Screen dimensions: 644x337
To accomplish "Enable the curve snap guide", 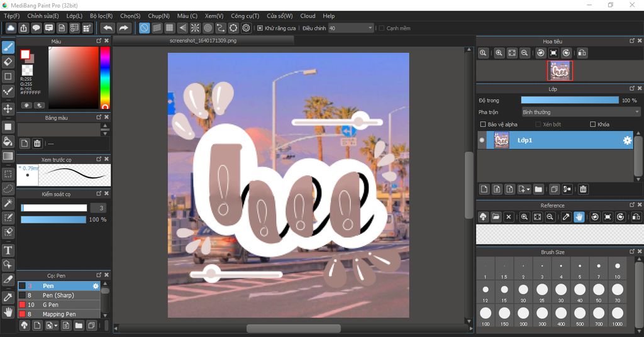I will point(221,28).
